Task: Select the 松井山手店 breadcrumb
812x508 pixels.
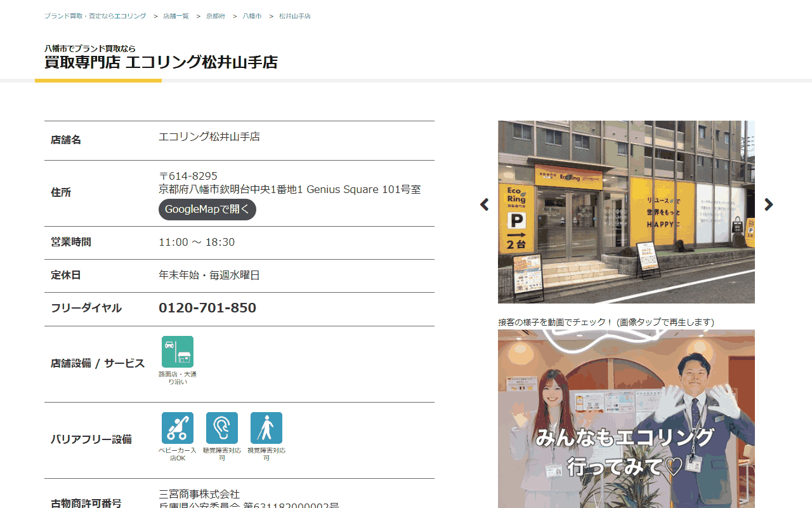Action: click(x=295, y=16)
